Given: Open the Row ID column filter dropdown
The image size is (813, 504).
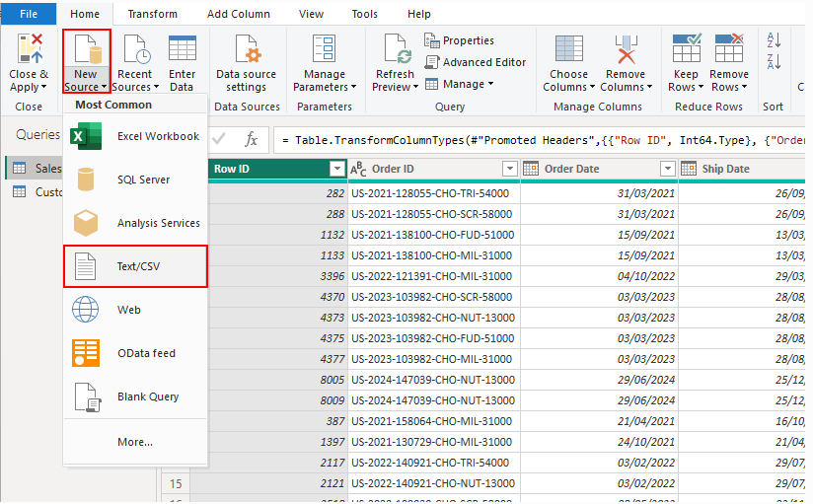Looking at the screenshot, I should pyautogui.click(x=337, y=169).
